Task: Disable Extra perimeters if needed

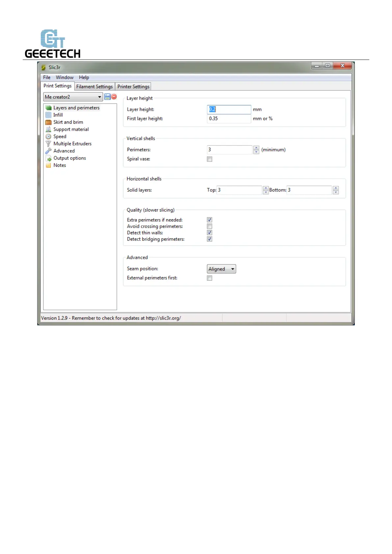Action: [x=209, y=220]
